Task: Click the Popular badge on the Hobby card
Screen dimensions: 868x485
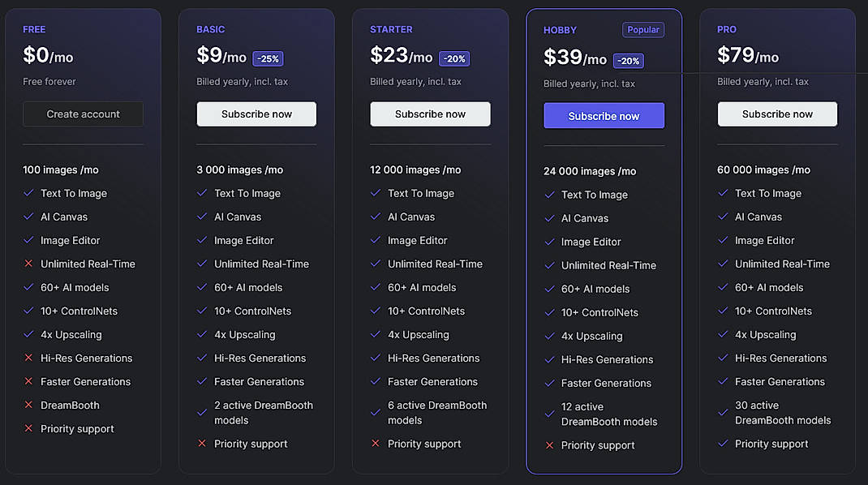Action: click(x=643, y=29)
